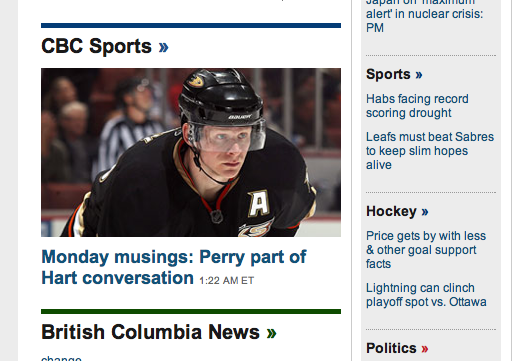Click the hockey player photo thumbnail
520x361 pixels.
coord(191,152)
